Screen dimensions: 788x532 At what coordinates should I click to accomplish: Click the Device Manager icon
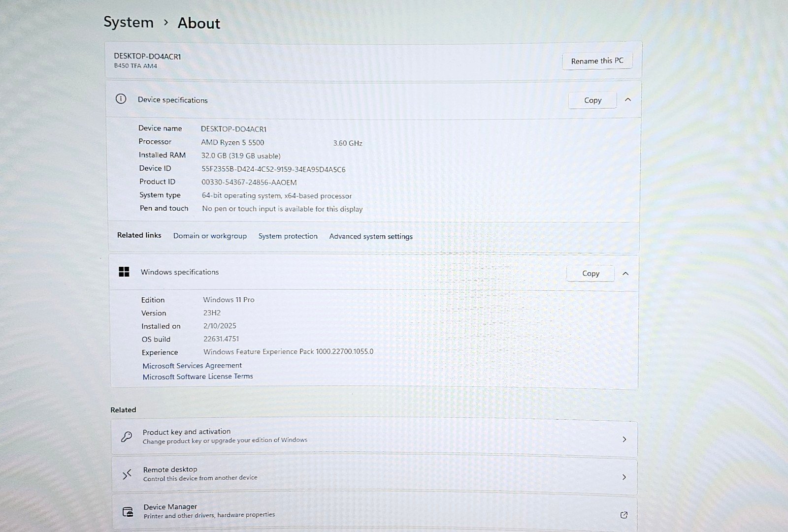(128, 512)
